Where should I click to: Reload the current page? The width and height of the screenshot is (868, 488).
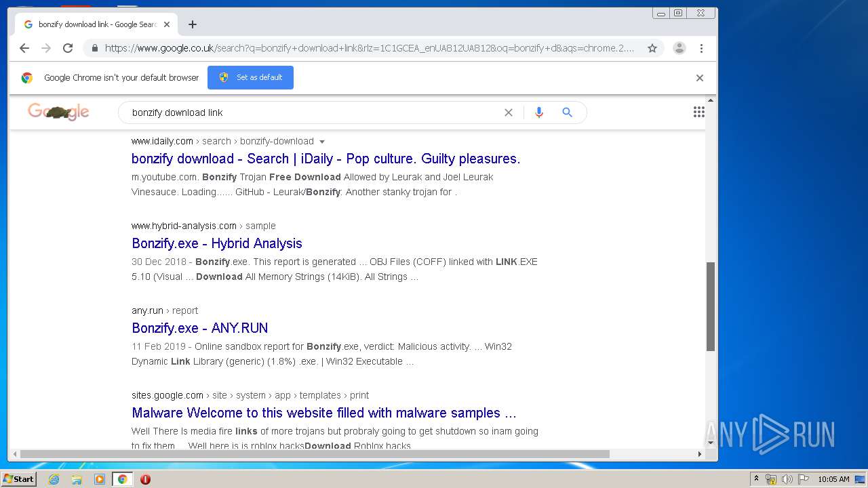pos(68,48)
